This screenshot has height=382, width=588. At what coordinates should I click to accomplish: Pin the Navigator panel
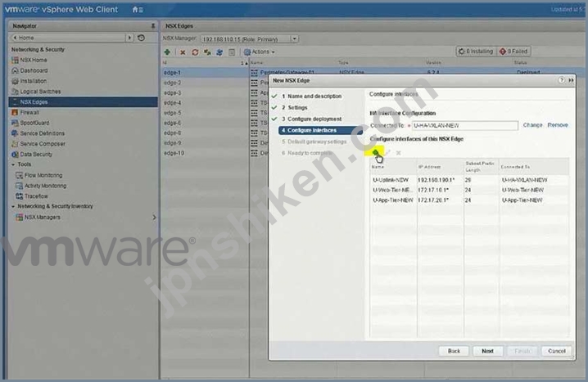click(153, 26)
